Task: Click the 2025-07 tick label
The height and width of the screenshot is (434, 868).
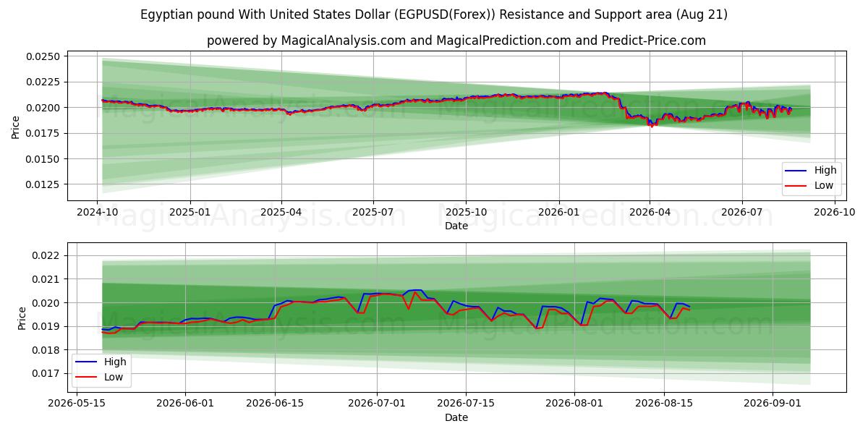Action: coord(373,213)
